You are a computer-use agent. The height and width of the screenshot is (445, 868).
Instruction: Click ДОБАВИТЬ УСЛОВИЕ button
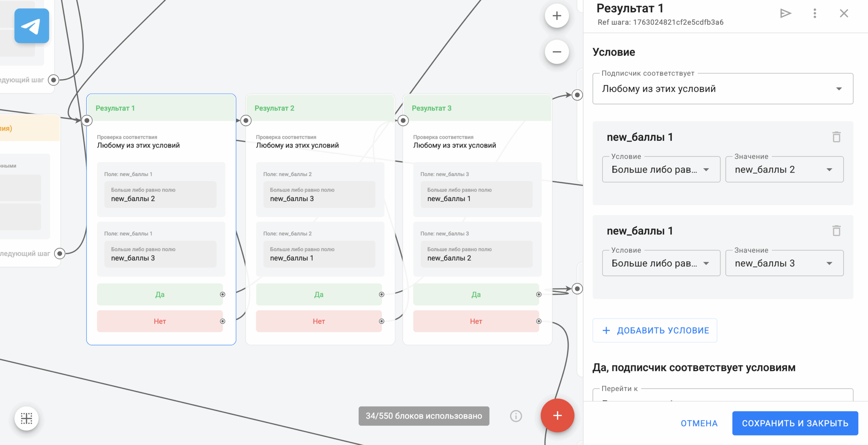tap(655, 330)
